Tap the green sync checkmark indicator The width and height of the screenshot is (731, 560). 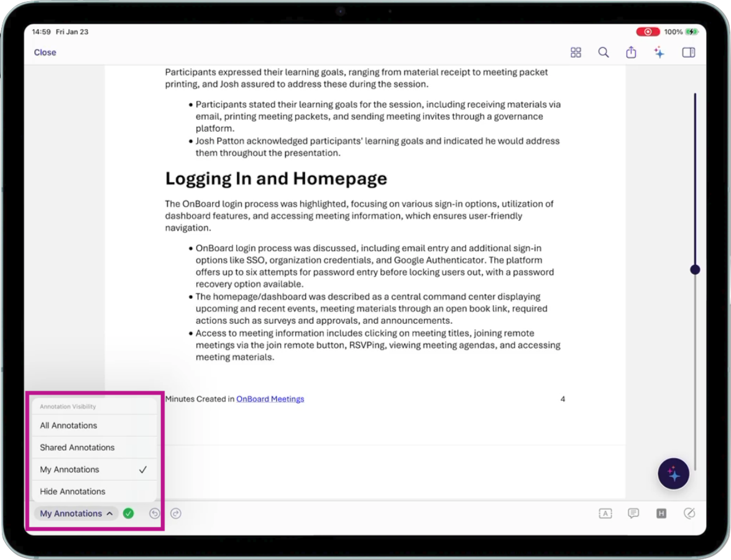pos(129,513)
